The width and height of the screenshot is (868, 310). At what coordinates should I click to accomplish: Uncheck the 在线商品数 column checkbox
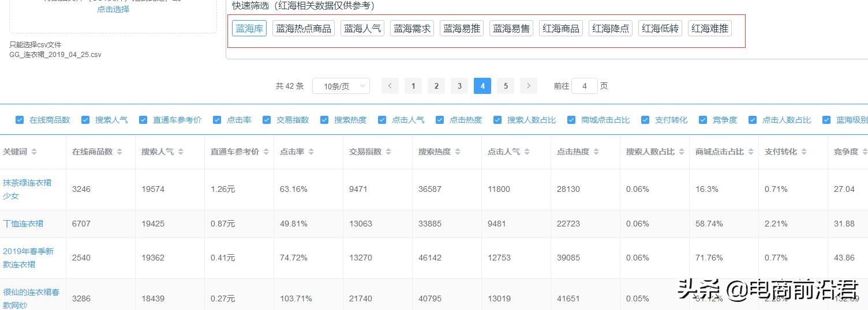pyautogui.click(x=20, y=120)
